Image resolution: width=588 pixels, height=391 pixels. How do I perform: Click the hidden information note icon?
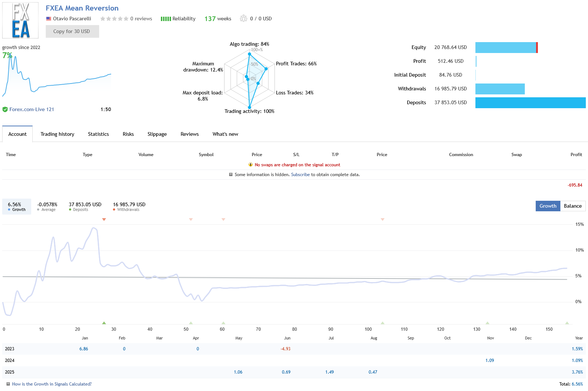click(231, 175)
